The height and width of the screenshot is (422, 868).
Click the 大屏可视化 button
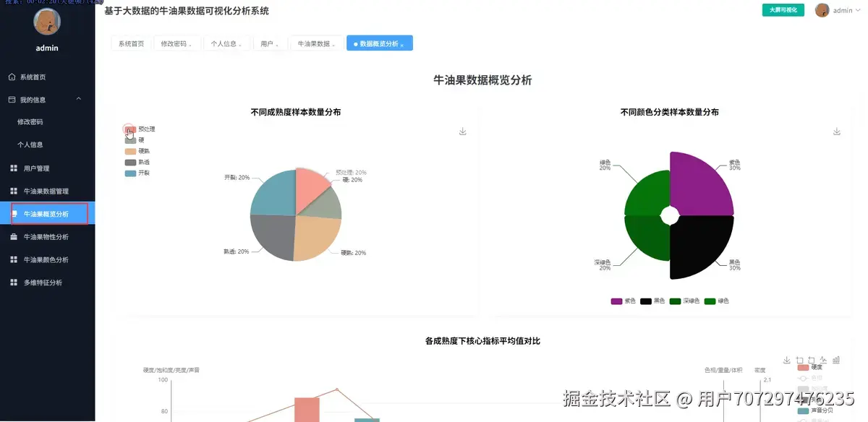(783, 10)
